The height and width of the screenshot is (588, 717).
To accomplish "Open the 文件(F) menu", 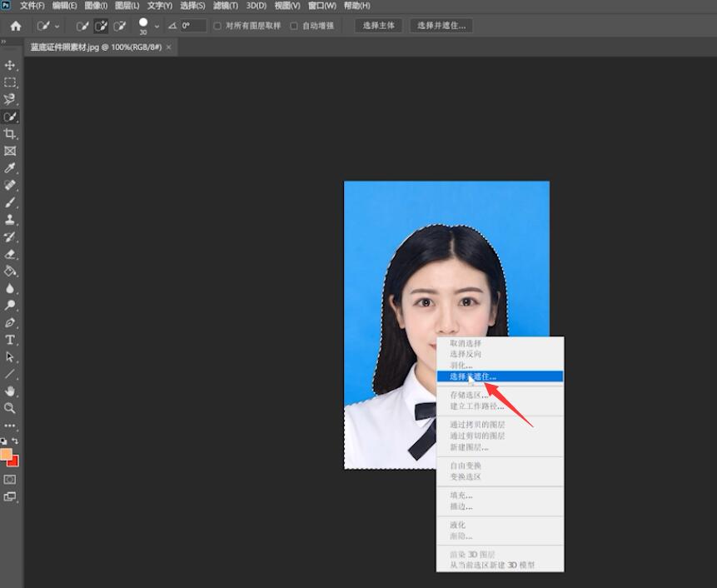I will click(x=32, y=6).
